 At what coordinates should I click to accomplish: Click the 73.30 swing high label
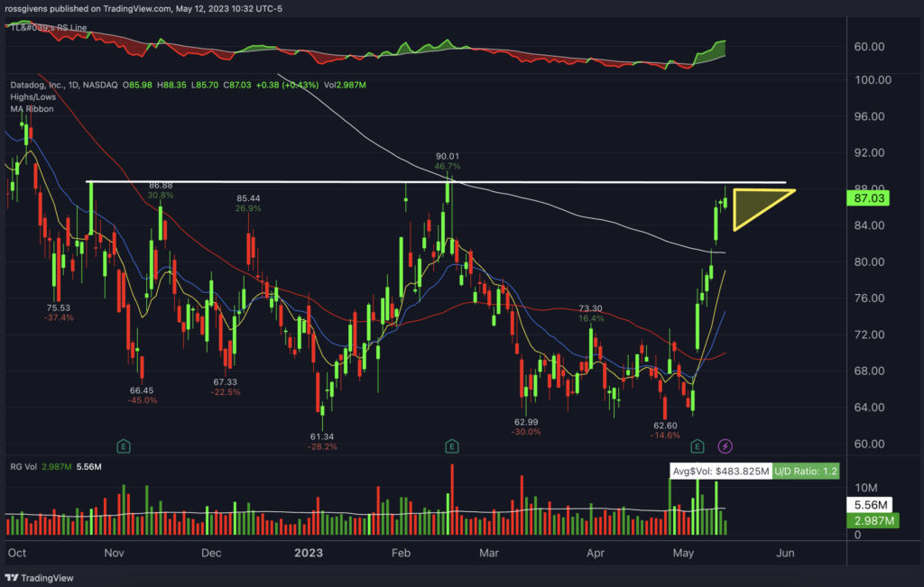(x=590, y=308)
